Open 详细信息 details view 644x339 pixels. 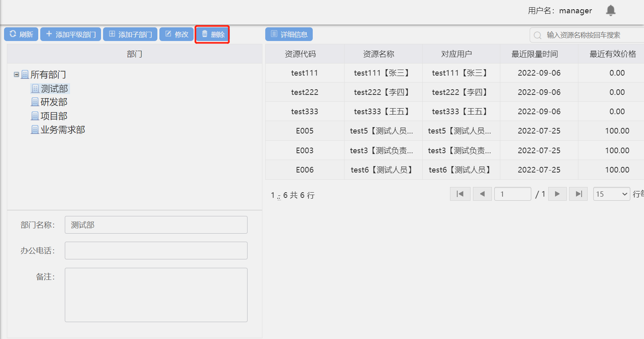click(x=289, y=35)
